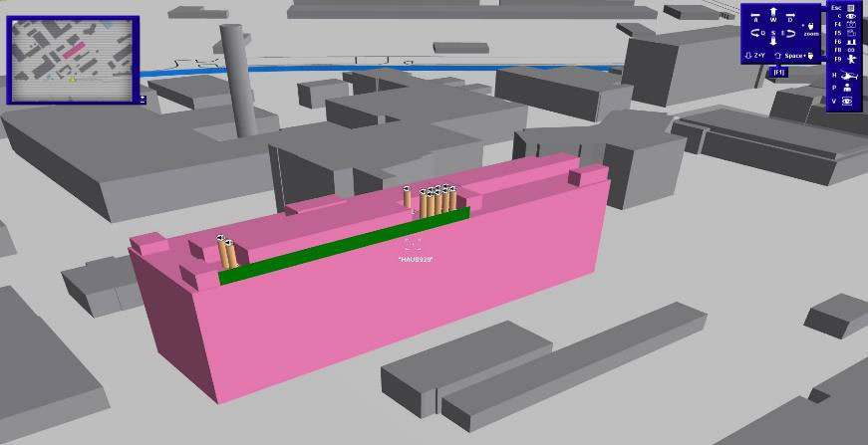Collapse controls help via F1 tab
The width and height of the screenshot is (868, 445).
778,72
